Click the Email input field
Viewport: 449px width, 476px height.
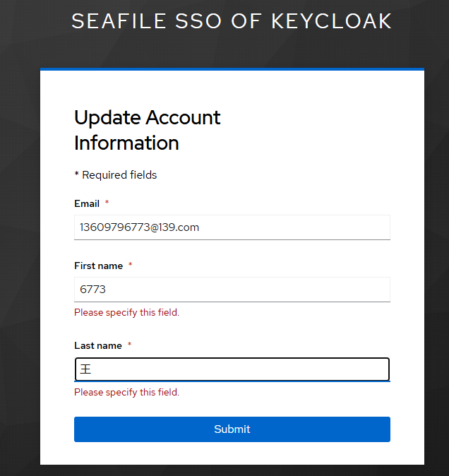tap(232, 227)
